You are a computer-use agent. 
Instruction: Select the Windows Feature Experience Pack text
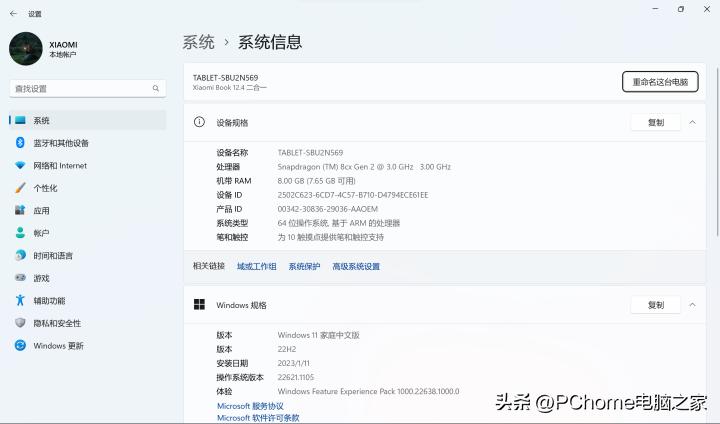368,391
